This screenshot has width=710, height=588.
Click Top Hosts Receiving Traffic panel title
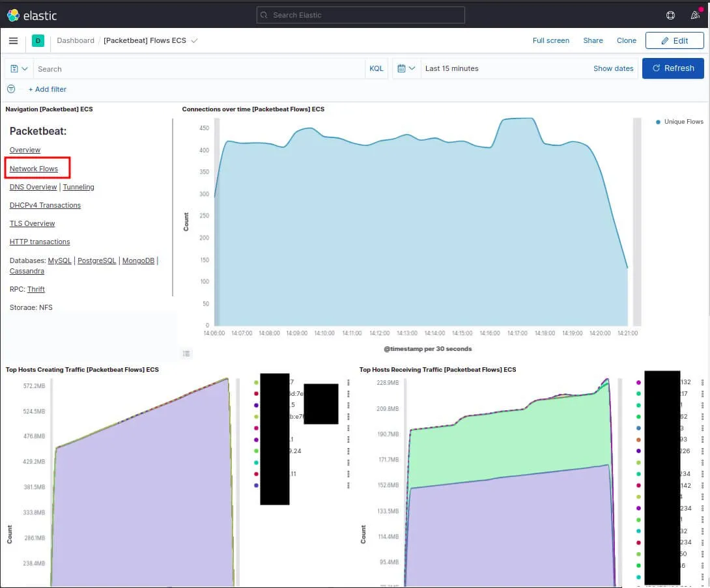point(438,370)
